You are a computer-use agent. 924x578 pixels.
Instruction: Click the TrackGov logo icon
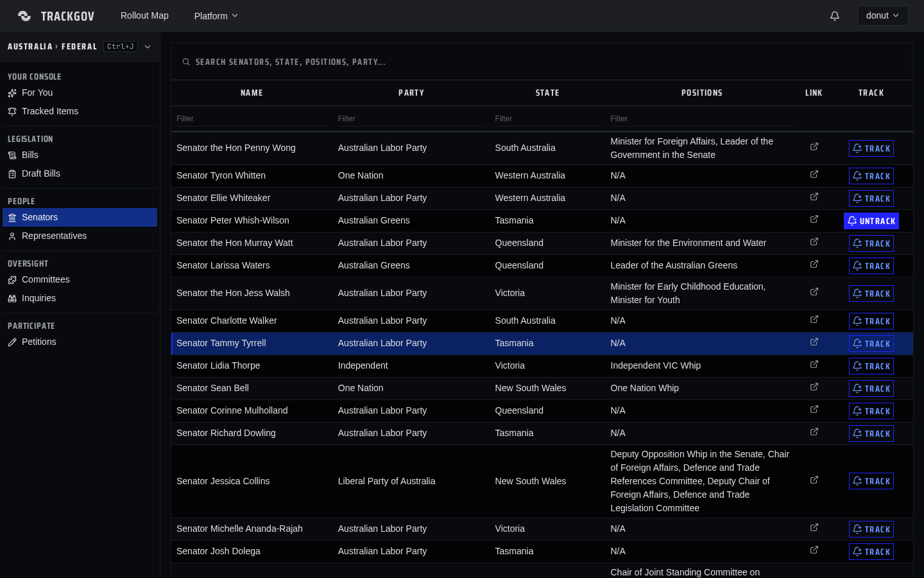click(24, 16)
